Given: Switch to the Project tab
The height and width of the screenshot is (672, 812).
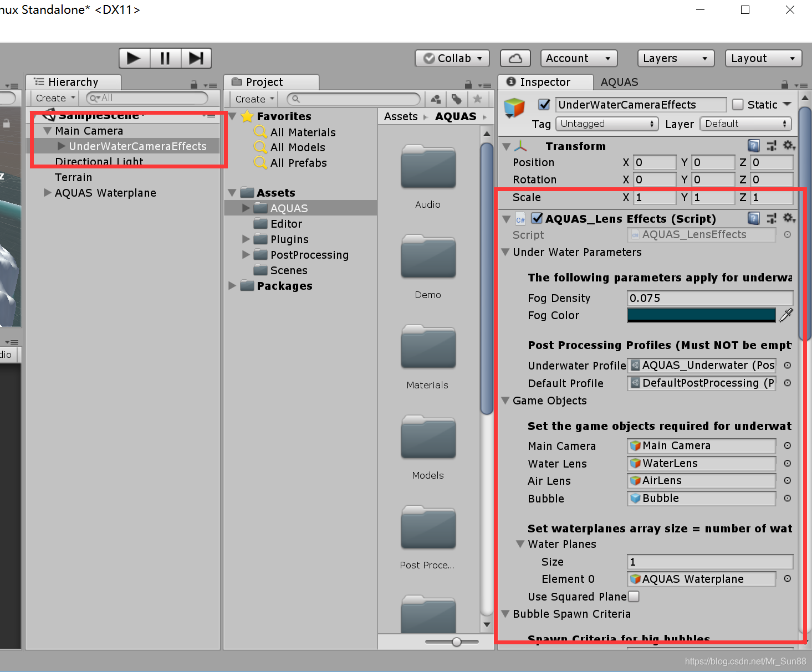Looking at the screenshot, I should coord(272,82).
